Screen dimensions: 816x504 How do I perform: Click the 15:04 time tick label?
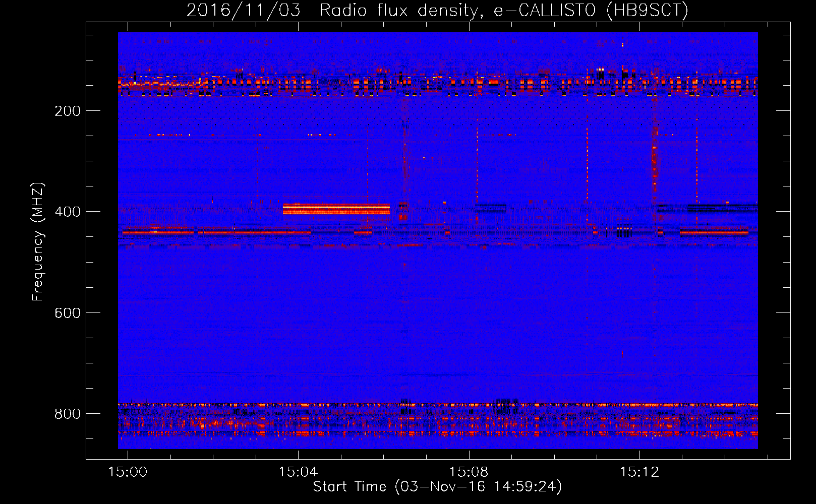298,472
